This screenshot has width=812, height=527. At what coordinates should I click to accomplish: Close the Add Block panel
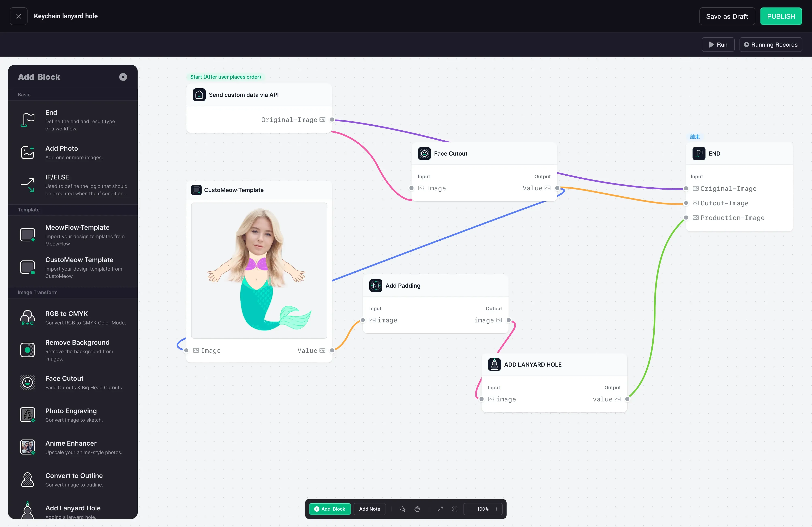click(123, 77)
